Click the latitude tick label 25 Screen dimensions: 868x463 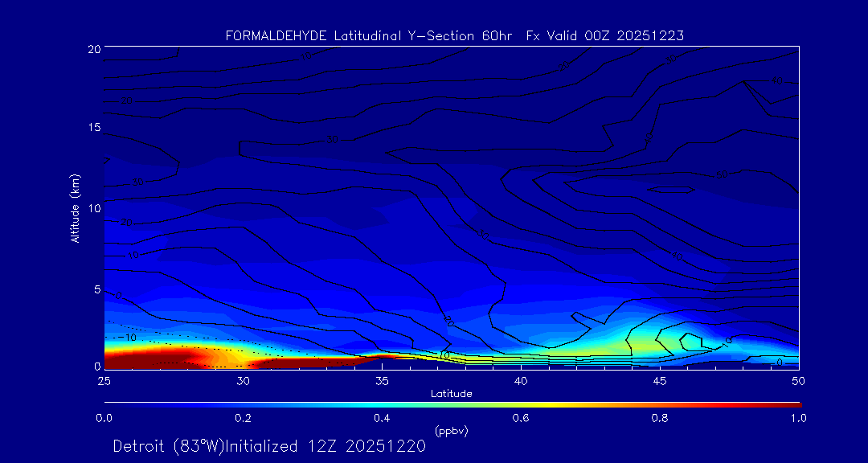tap(104, 381)
